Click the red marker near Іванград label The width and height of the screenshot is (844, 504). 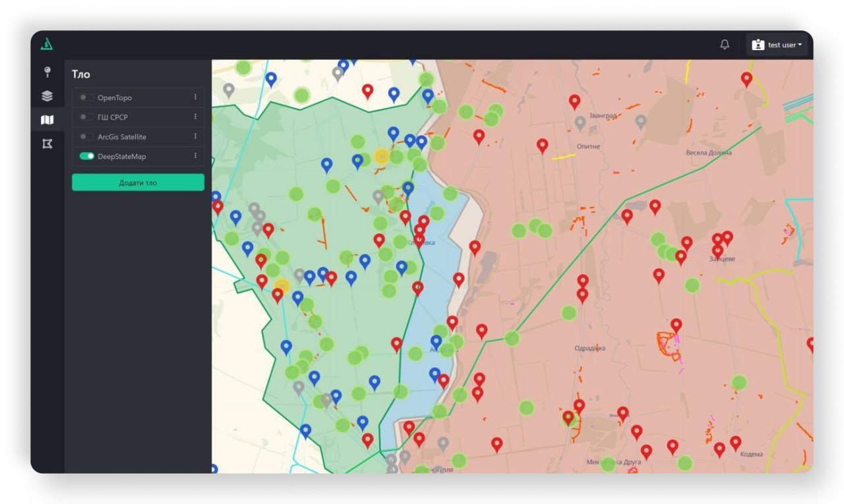(x=574, y=101)
